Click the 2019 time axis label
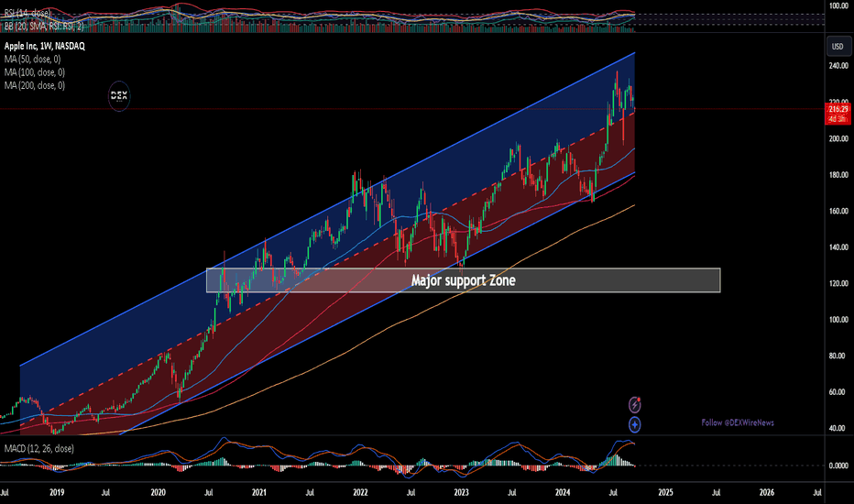This screenshot has height=504, width=854. pos(57,493)
